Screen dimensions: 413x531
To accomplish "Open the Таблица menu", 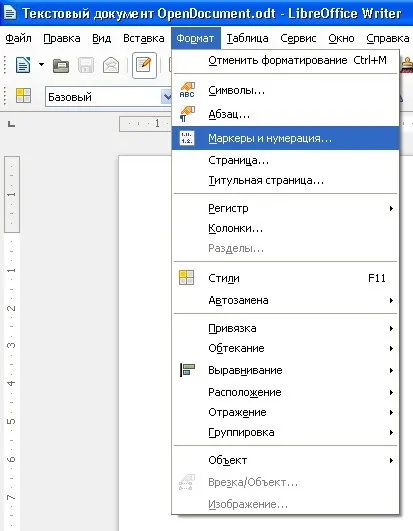I will point(247,38).
